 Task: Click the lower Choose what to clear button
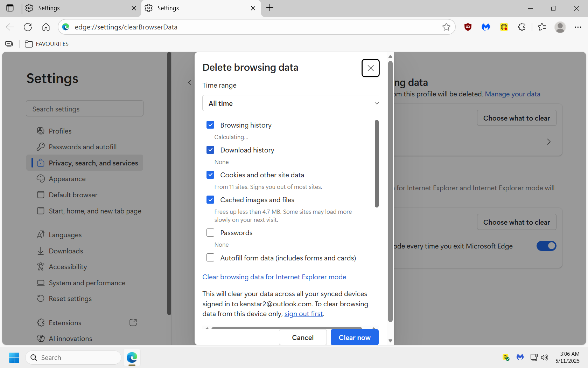pyautogui.click(x=517, y=222)
